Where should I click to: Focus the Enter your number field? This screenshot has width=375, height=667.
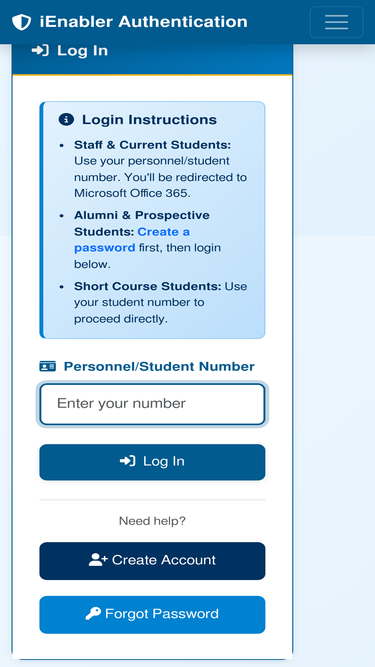point(152,404)
